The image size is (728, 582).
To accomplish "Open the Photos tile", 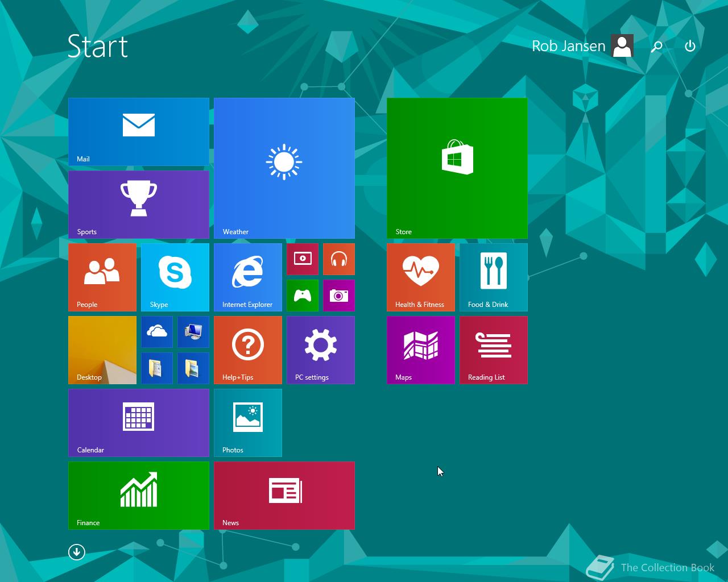I will click(x=248, y=423).
